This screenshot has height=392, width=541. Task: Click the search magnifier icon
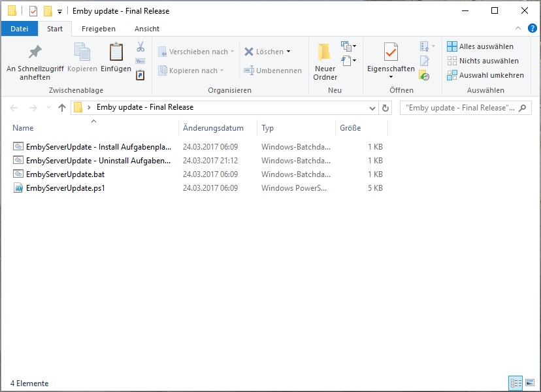point(523,108)
